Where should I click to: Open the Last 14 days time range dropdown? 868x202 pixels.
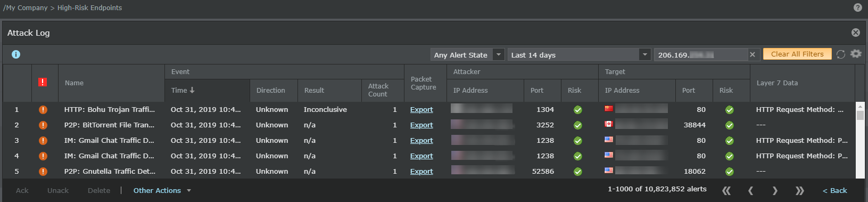tap(579, 55)
